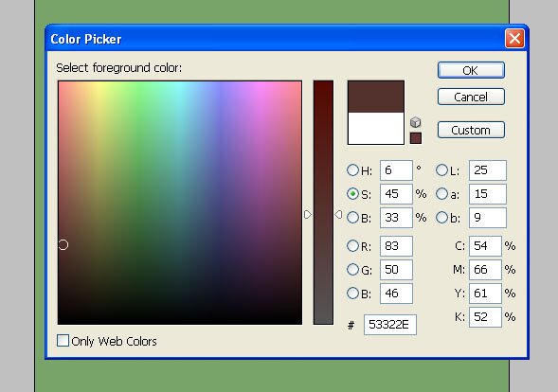This screenshot has width=558, height=392.
Task: Select the G green radio button
Action: click(352, 269)
